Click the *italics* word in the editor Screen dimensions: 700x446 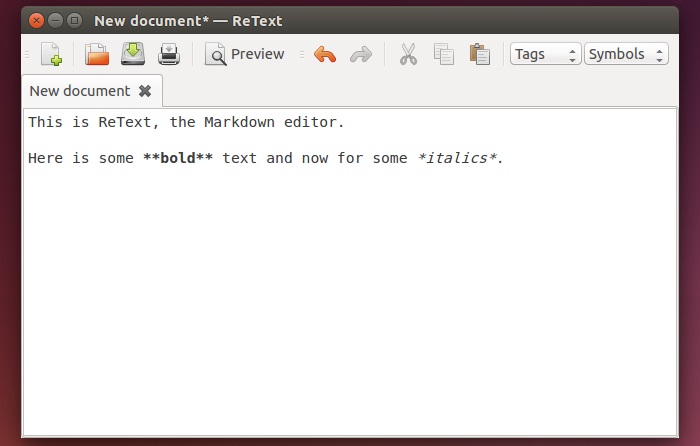pyautogui.click(x=457, y=158)
